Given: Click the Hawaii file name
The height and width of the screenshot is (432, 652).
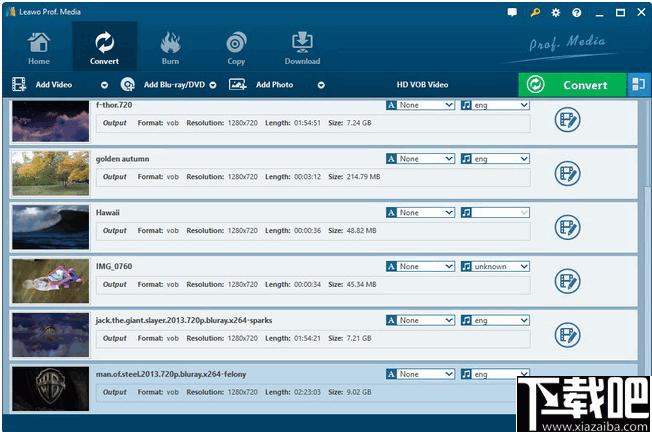Looking at the screenshot, I should click(x=108, y=212).
